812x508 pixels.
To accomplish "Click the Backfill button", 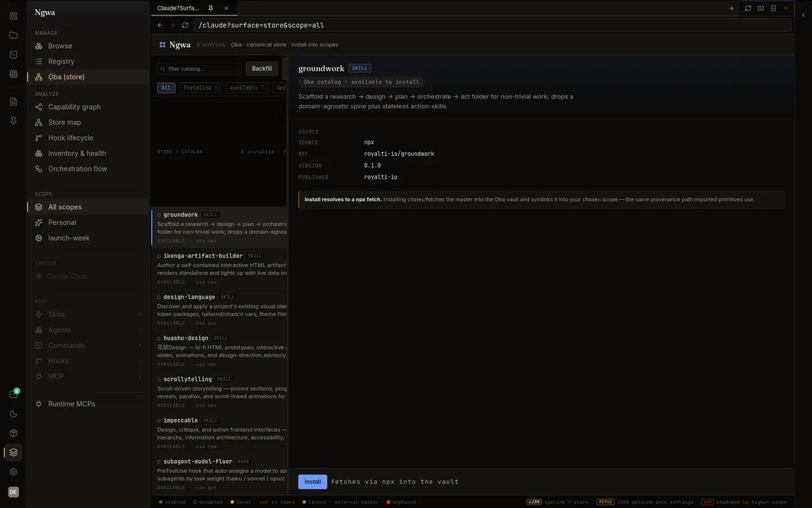I will (x=262, y=68).
